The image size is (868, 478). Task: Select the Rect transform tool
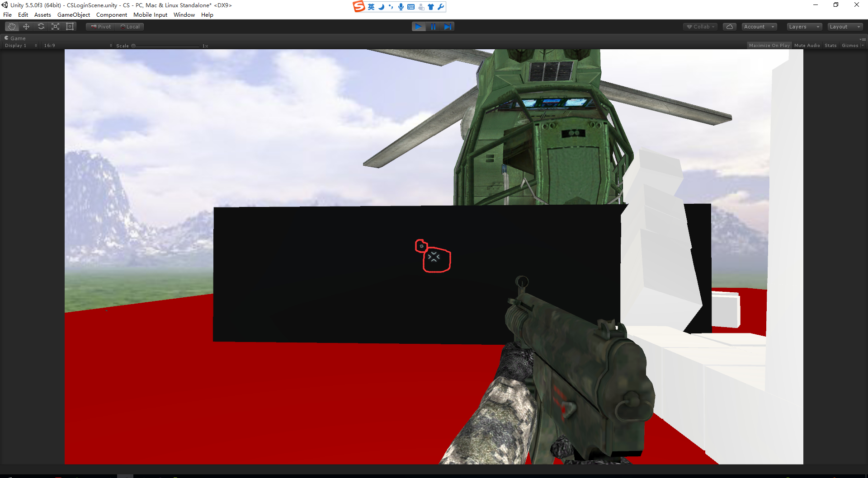click(70, 27)
